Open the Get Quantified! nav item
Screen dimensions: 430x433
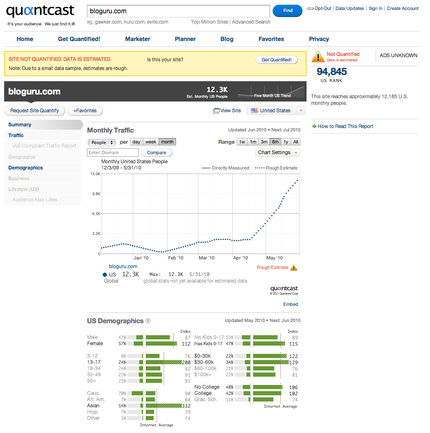point(79,39)
